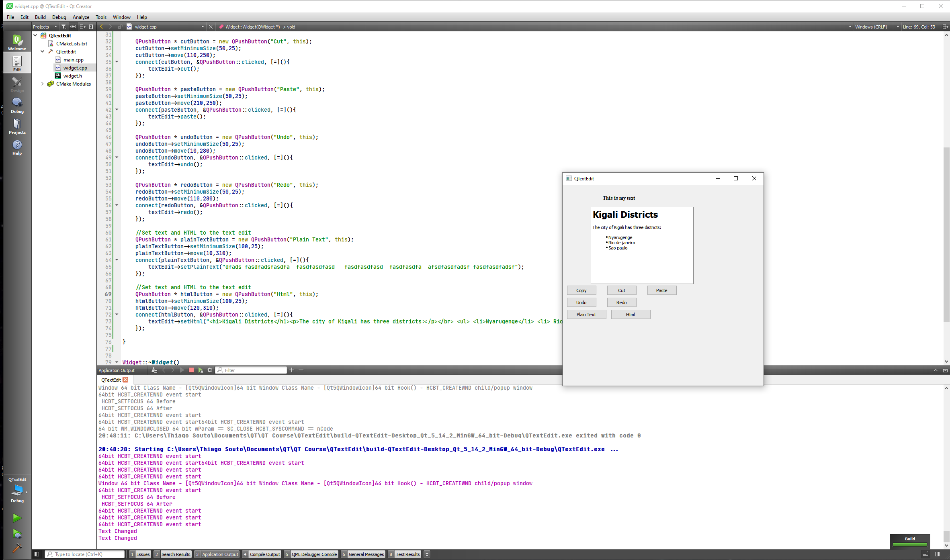Toggle right sidebar visibility
The image size is (950, 560).
pos(937,554)
